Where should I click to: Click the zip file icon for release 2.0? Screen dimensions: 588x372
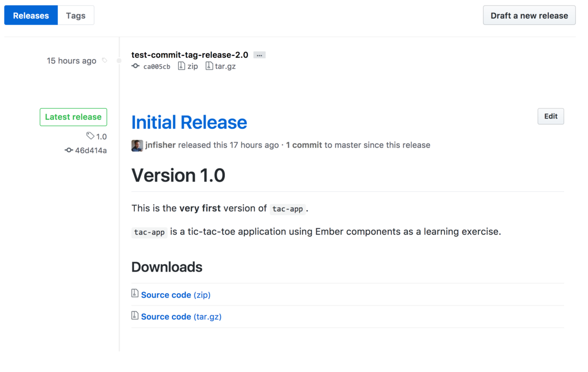tap(181, 66)
